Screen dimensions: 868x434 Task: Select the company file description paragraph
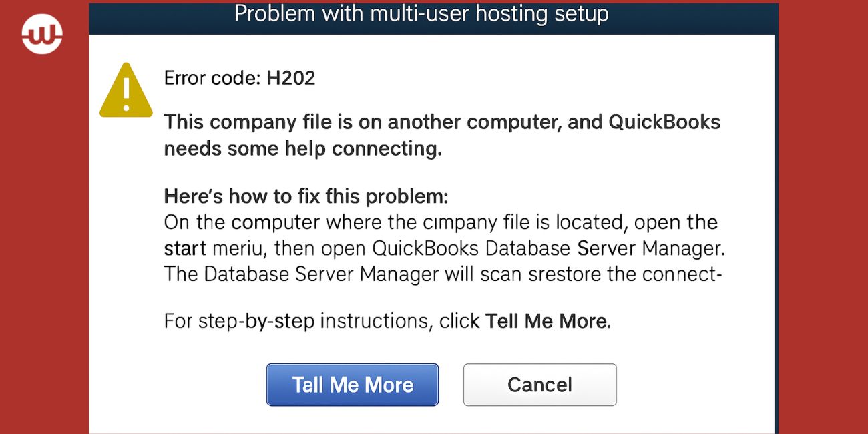441,134
